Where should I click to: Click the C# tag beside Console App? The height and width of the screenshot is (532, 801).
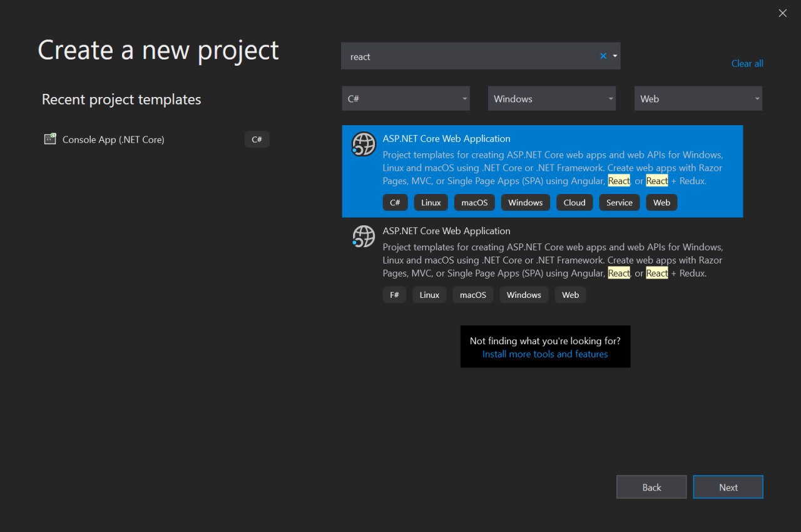click(257, 139)
